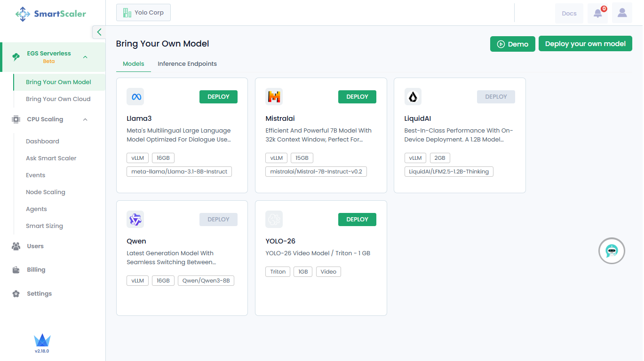Collapse the CPU Scaling menu chevron
The width and height of the screenshot is (644, 361).
coord(85,119)
